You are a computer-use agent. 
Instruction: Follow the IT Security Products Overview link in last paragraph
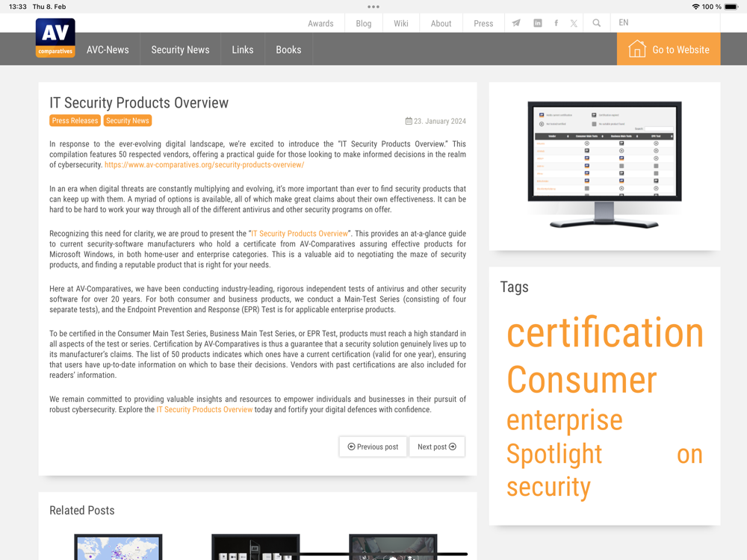click(205, 409)
